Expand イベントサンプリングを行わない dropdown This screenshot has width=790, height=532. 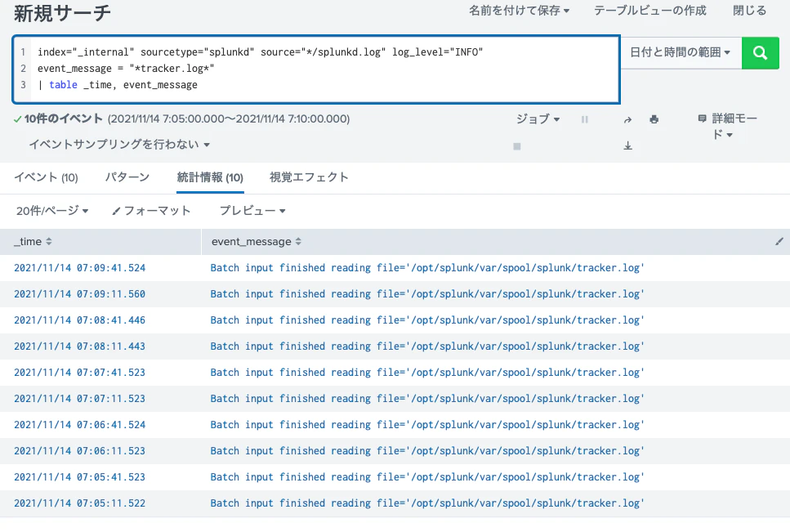point(119,145)
